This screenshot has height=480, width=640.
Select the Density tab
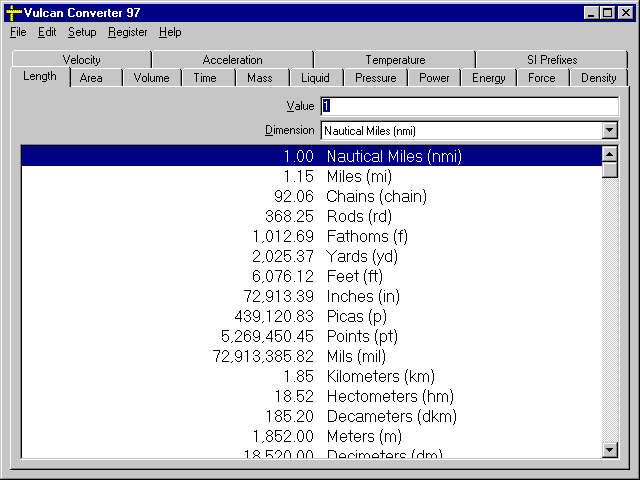(x=598, y=78)
